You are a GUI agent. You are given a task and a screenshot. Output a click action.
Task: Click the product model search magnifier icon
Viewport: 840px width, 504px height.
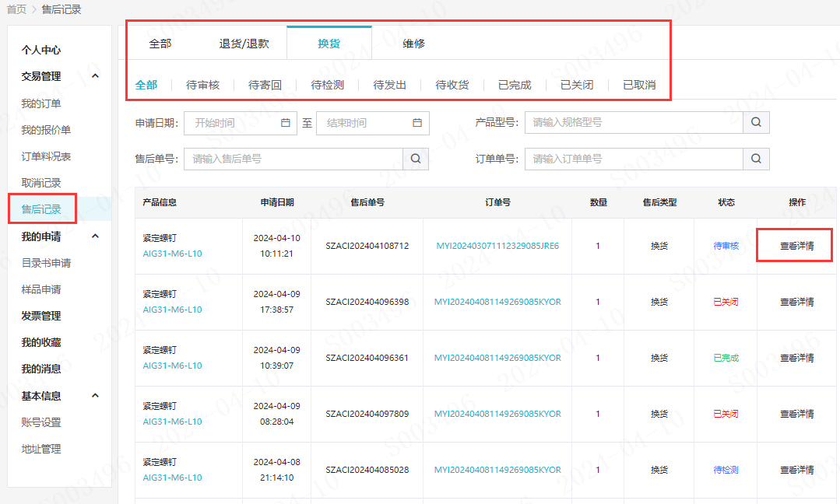pos(755,123)
